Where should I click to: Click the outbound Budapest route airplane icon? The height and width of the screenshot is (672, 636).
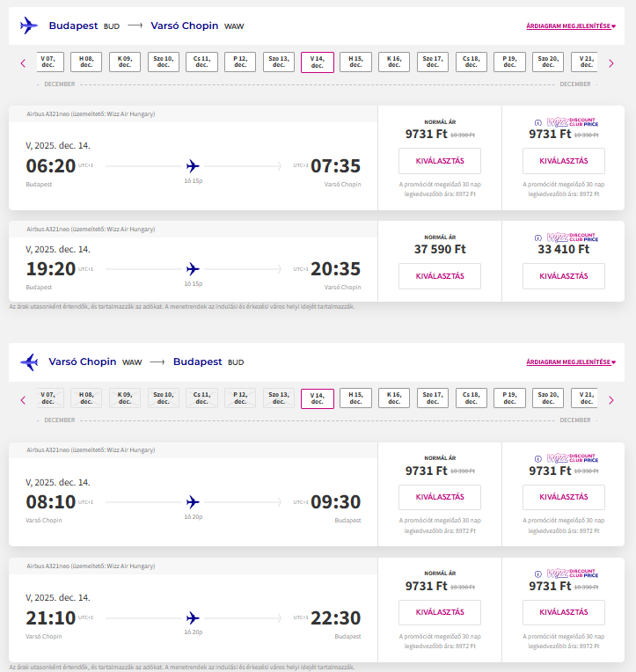[x=29, y=26]
